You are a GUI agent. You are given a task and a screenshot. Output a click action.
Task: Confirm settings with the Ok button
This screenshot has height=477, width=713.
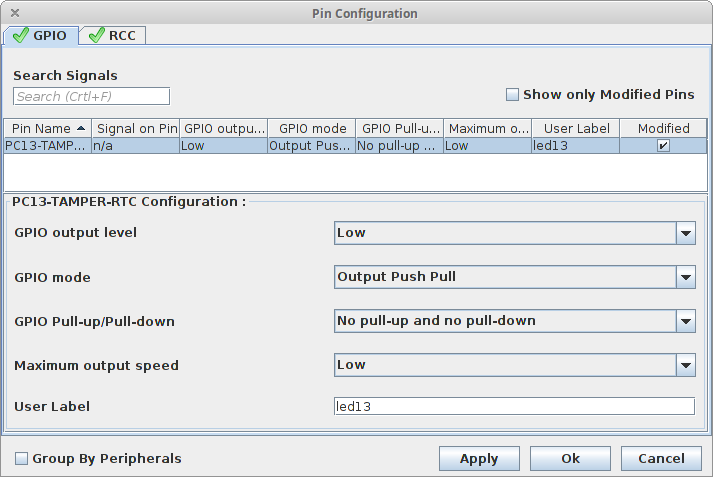570,458
